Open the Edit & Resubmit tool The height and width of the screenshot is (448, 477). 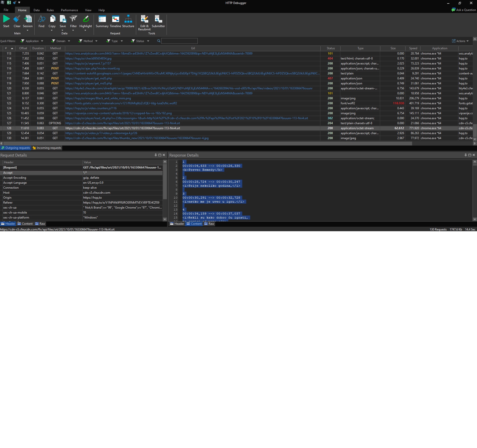click(144, 19)
